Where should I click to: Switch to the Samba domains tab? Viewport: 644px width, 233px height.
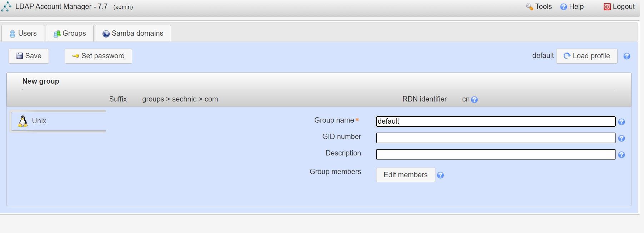coord(133,33)
